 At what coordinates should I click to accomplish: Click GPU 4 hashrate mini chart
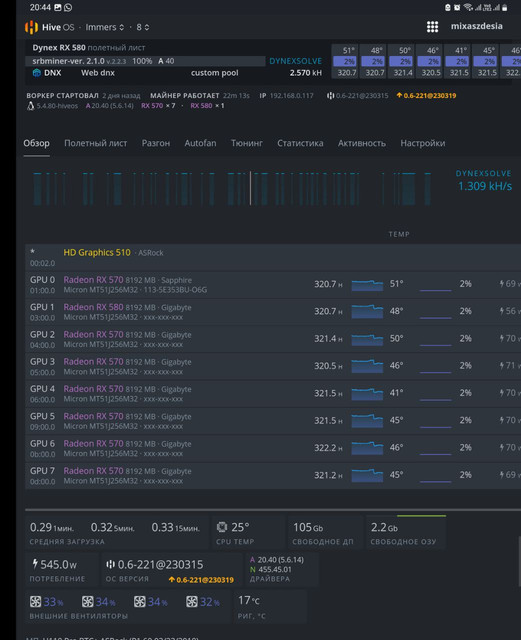coord(367,394)
